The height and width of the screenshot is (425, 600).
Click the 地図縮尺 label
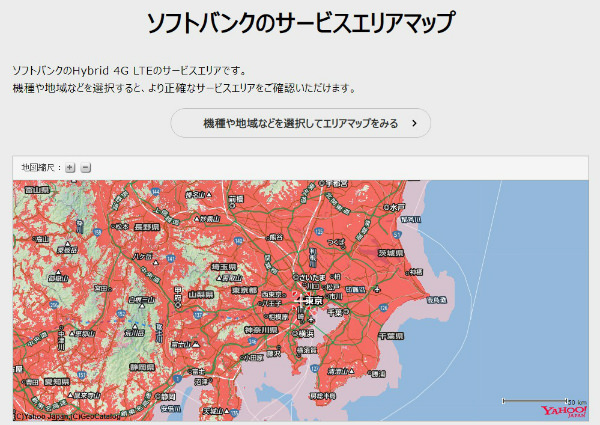click(x=39, y=168)
